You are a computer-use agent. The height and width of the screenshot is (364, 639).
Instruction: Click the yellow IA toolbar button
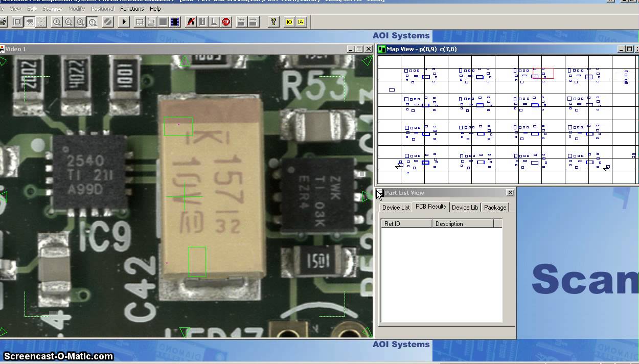(x=301, y=22)
